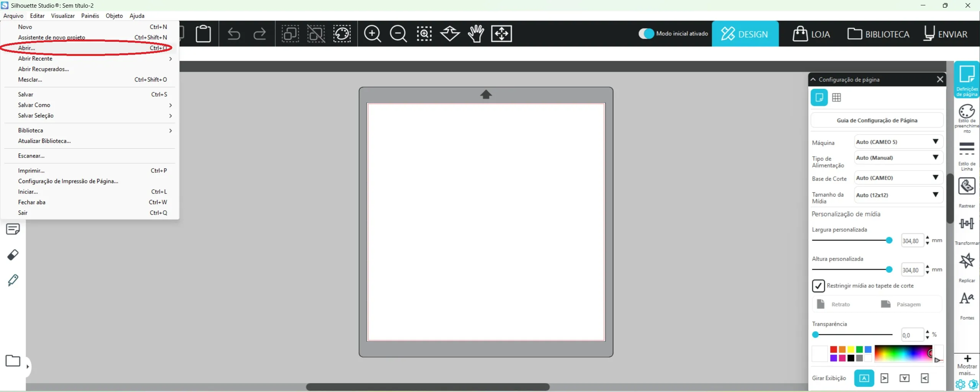Select the Eraser tool in left toolbar

[x=13, y=255]
